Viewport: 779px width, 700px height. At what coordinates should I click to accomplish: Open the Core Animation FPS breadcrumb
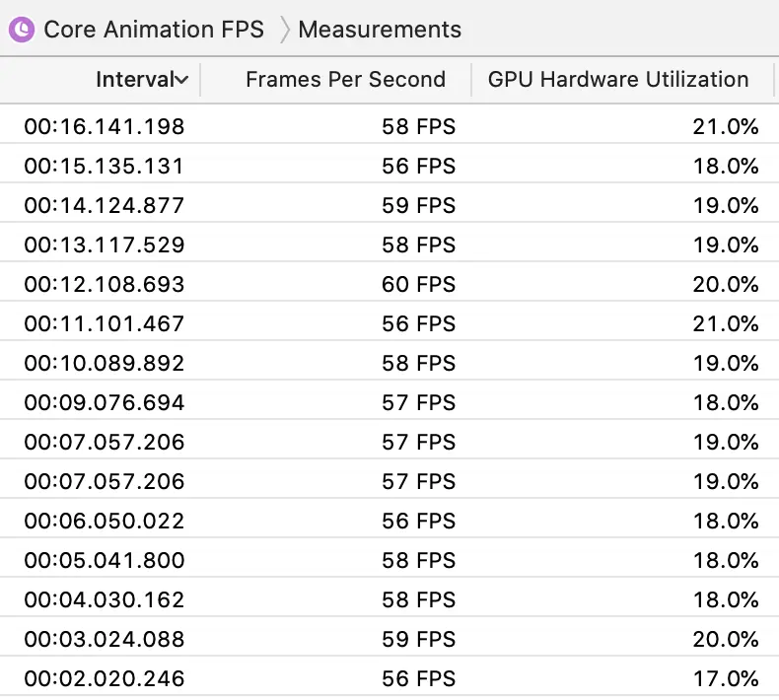pyautogui.click(x=154, y=30)
